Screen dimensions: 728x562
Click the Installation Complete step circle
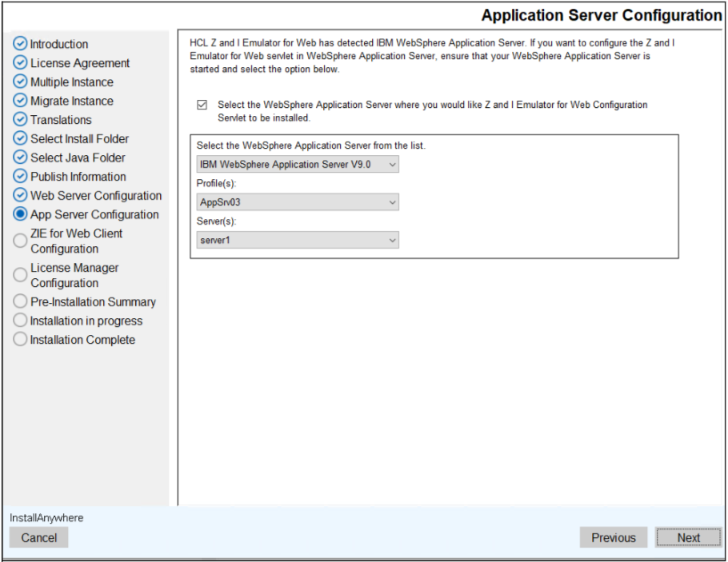(x=20, y=339)
